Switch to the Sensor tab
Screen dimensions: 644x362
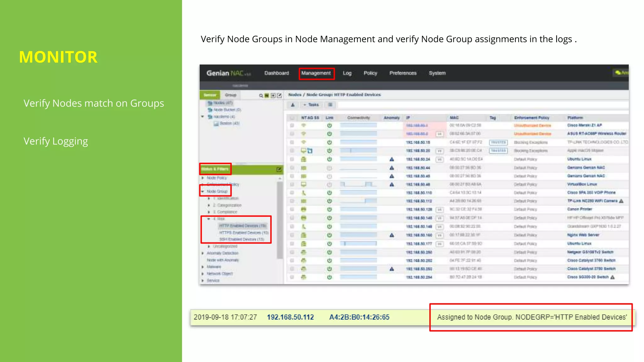[210, 95]
